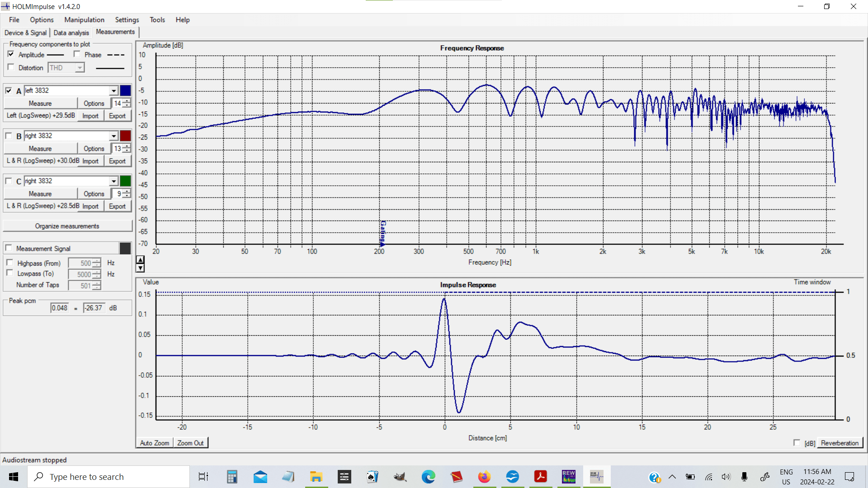Open File Explorer from taskbar
Screen dimensions: 868x488
tap(316, 477)
